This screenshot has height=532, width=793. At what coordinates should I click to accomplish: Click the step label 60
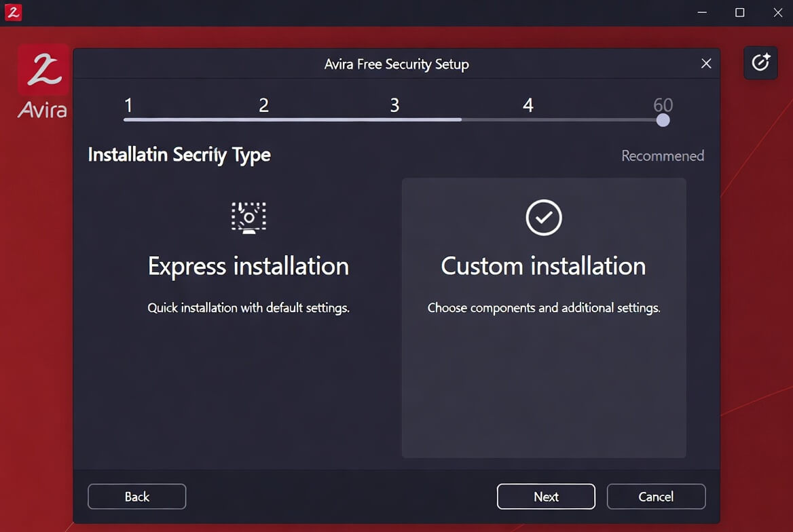pyautogui.click(x=663, y=104)
